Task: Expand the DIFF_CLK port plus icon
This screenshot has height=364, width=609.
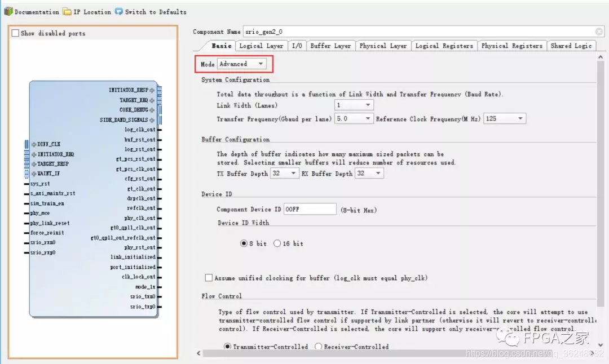Action: click(x=34, y=144)
